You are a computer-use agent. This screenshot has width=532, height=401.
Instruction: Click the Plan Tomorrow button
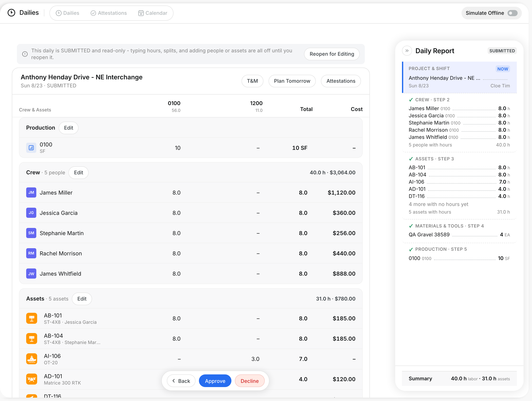point(292,81)
